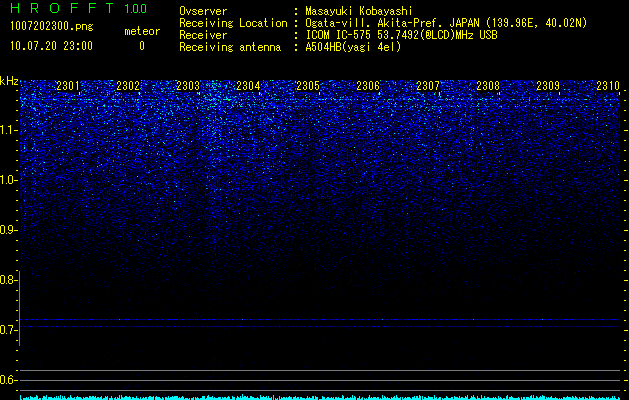The image size is (629, 400).
Task: Click the 2307 time marker
Action: pyautogui.click(x=428, y=85)
